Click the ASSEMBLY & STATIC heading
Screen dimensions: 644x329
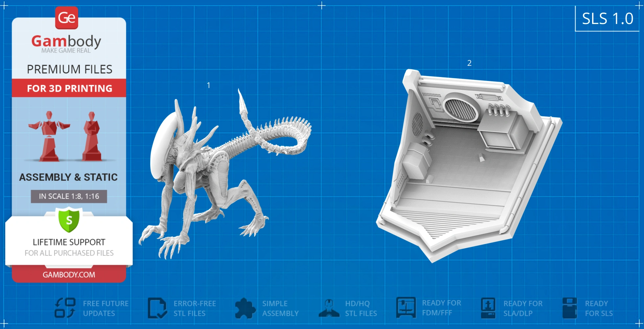[x=68, y=177]
